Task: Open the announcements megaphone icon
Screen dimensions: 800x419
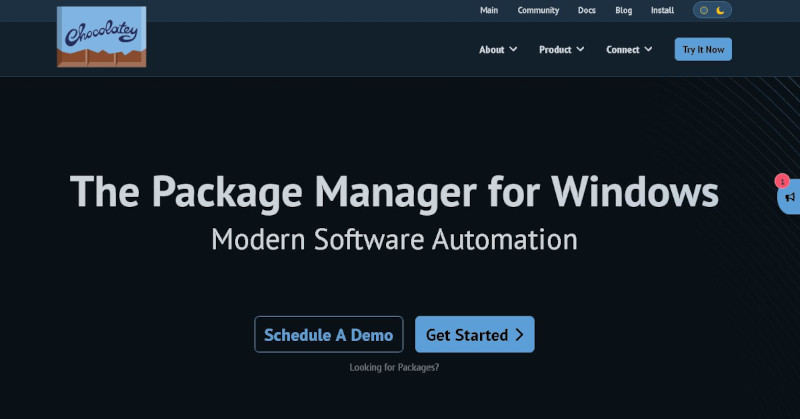Action: (x=790, y=197)
